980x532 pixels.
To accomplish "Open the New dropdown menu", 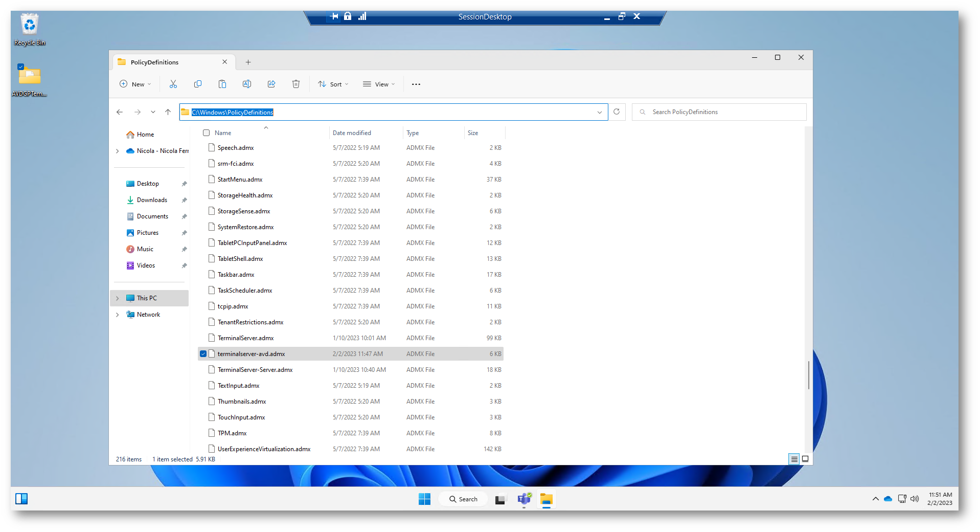I will [135, 84].
